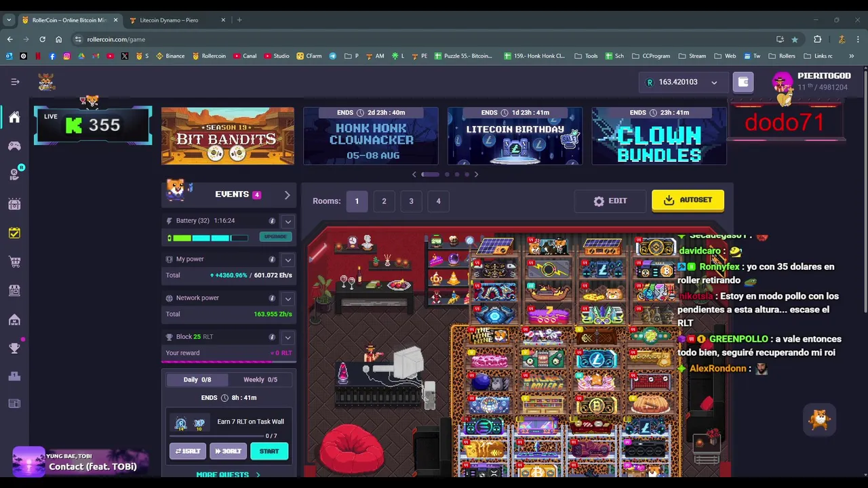
Task: Expand the Block reward panel chevron
Action: [x=288, y=337]
